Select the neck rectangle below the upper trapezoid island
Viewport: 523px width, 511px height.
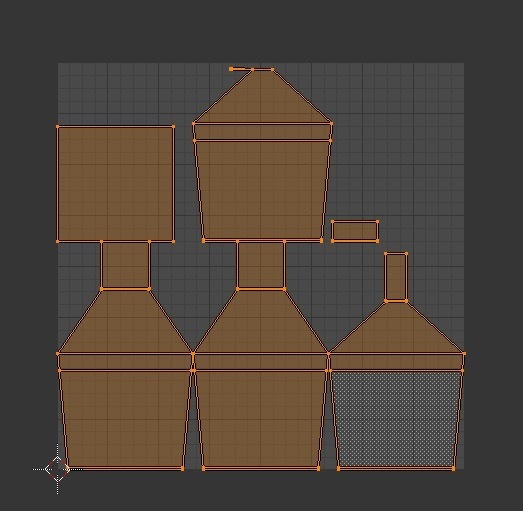click(261, 265)
